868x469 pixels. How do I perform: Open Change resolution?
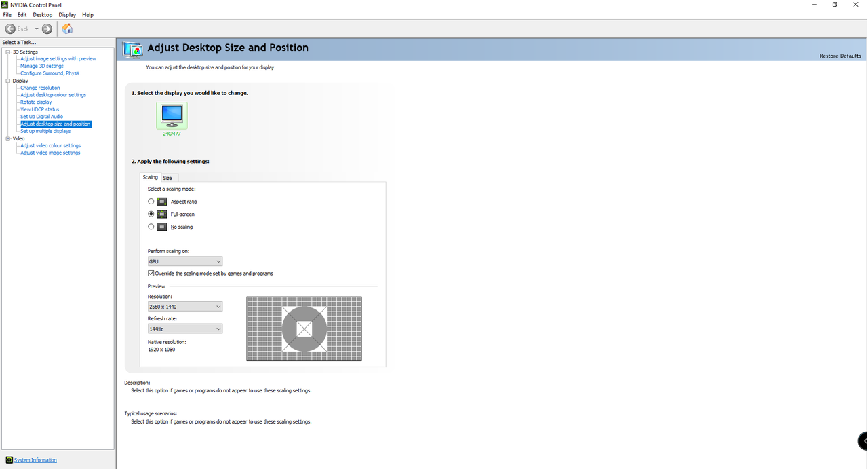pyautogui.click(x=40, y=88)
